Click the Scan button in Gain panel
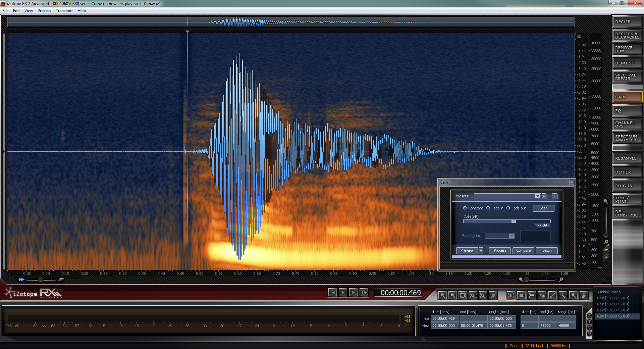This screenshot has height=349, width=644. tap(543, 208)
